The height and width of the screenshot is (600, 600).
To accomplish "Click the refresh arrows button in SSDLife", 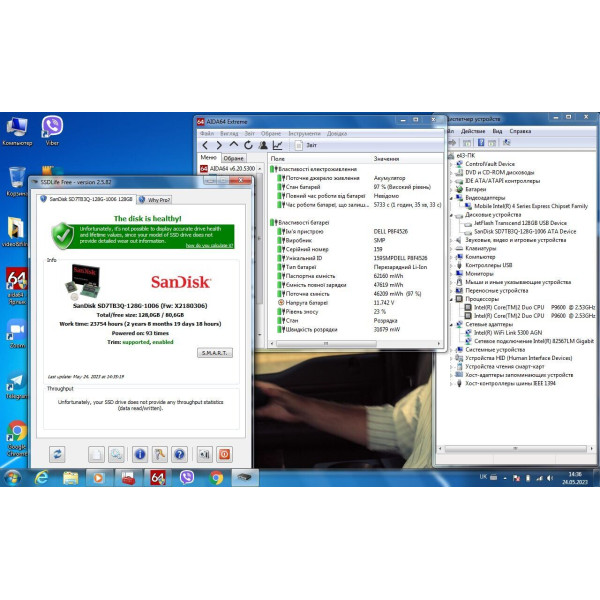I will click(x=57, y=454).
